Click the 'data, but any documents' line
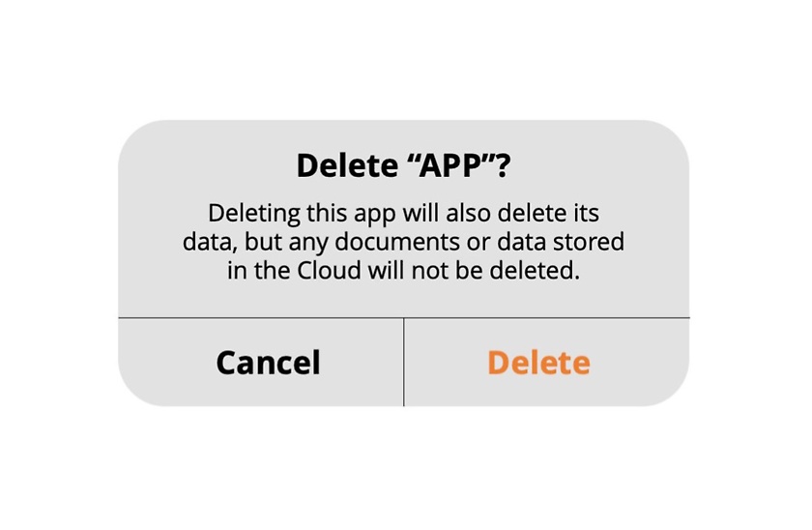812x530 pixels. click(x=403, y=242)
